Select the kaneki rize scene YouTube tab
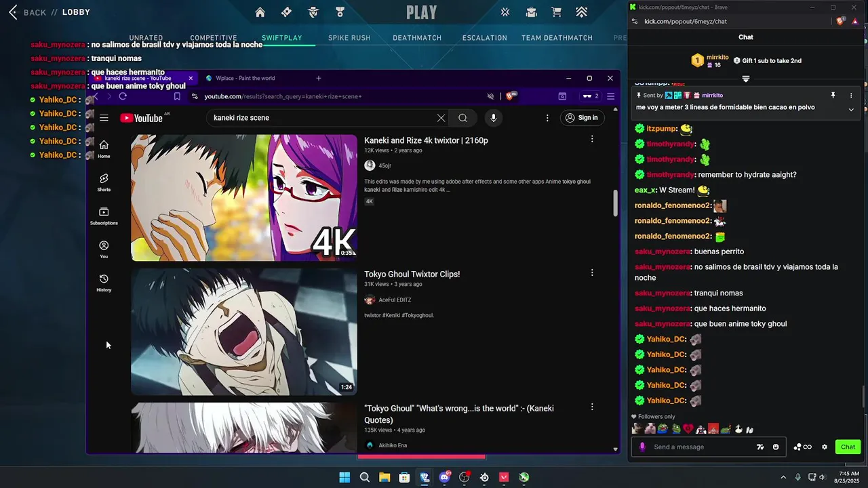This screenshot has height=488, width=868. click(139, 78)
